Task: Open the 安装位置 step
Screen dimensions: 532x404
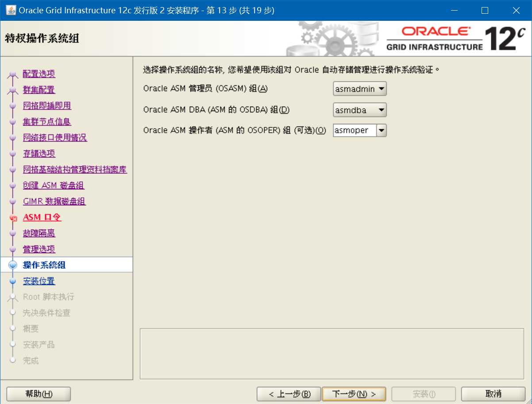Action: [x=39, y=281]
